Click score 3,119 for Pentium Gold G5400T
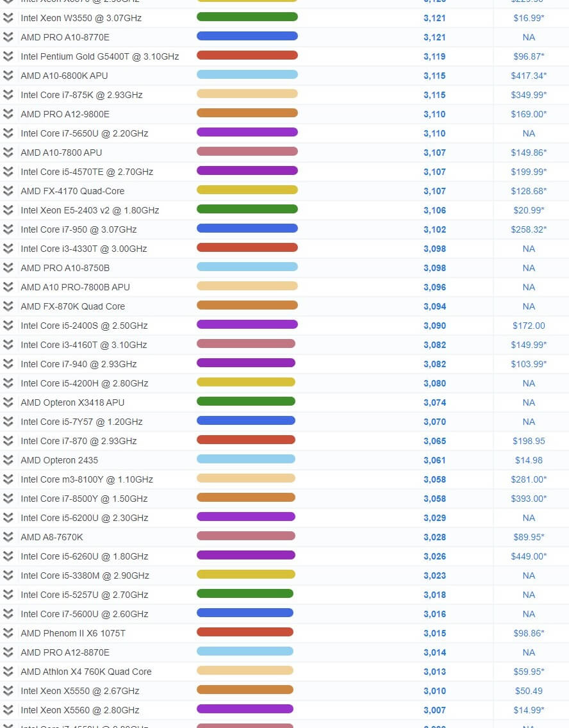The image size is (569, 728). pyautogui.click(x=434, y=56)
